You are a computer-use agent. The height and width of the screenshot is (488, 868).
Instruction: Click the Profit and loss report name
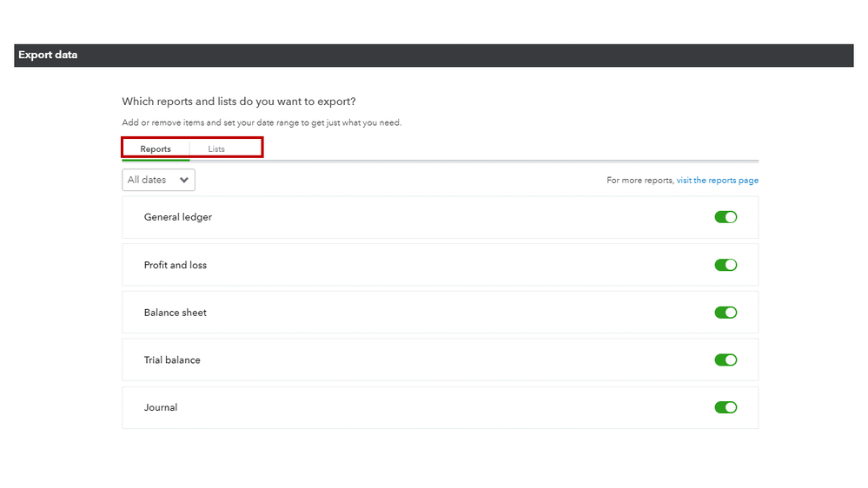(x=176, y=265)
